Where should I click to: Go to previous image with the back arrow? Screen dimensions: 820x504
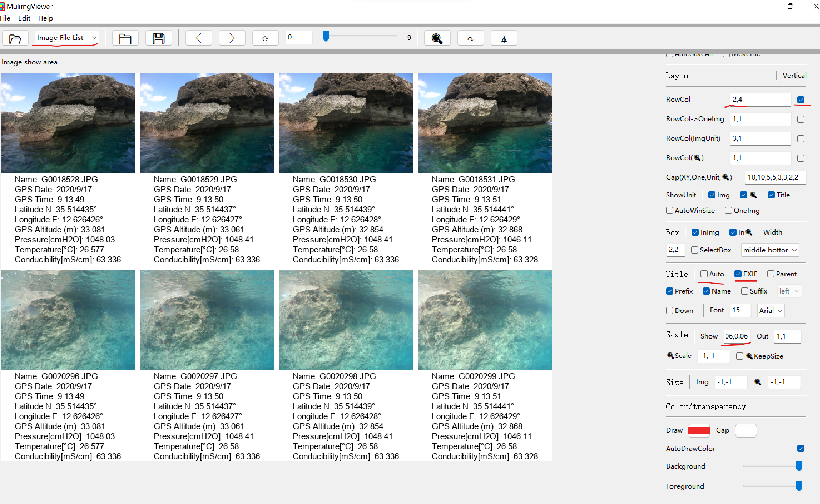pos(198,38)
